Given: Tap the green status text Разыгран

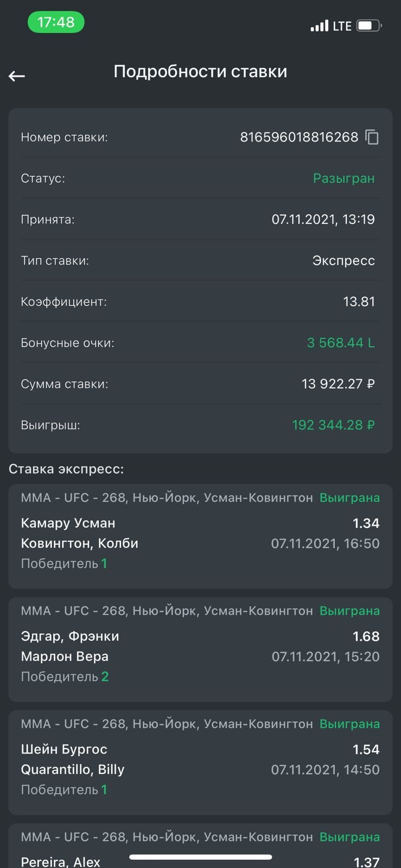Looking at the screenshot, I should (343, 178).
